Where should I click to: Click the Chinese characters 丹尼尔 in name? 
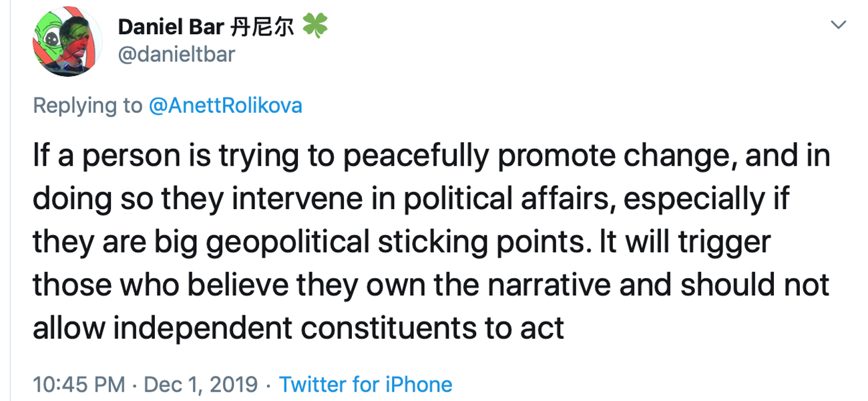click(261, 27)
